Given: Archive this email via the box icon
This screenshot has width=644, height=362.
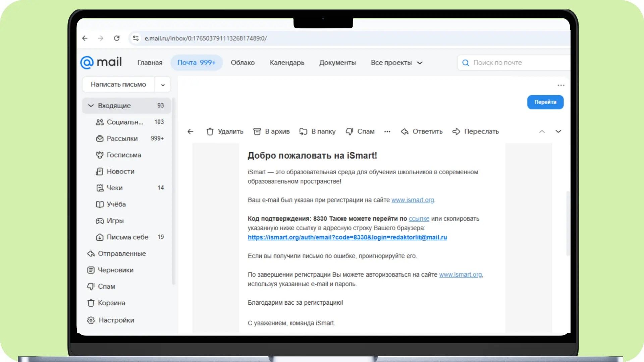Looking at the screenshot, I should 257,131.
